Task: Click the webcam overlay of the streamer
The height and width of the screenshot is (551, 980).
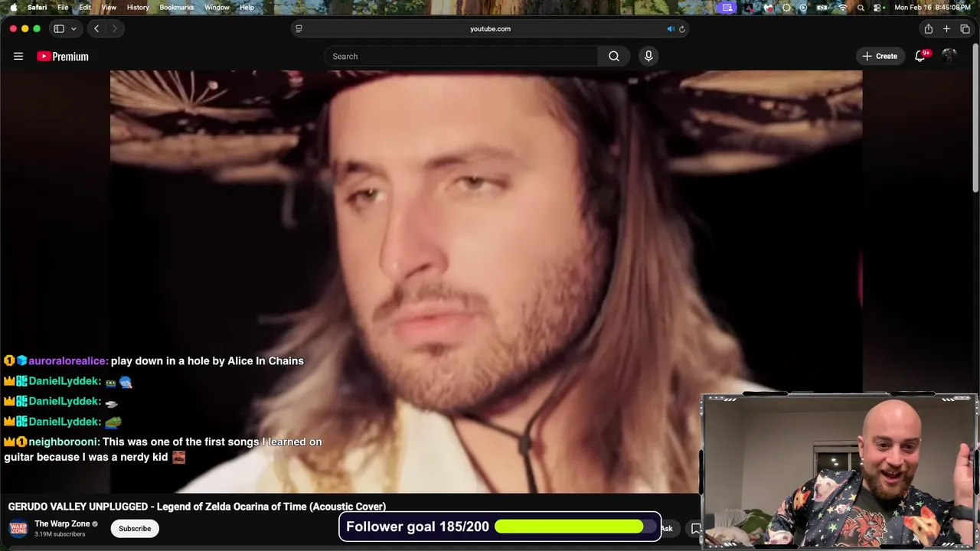Action: 838,471
